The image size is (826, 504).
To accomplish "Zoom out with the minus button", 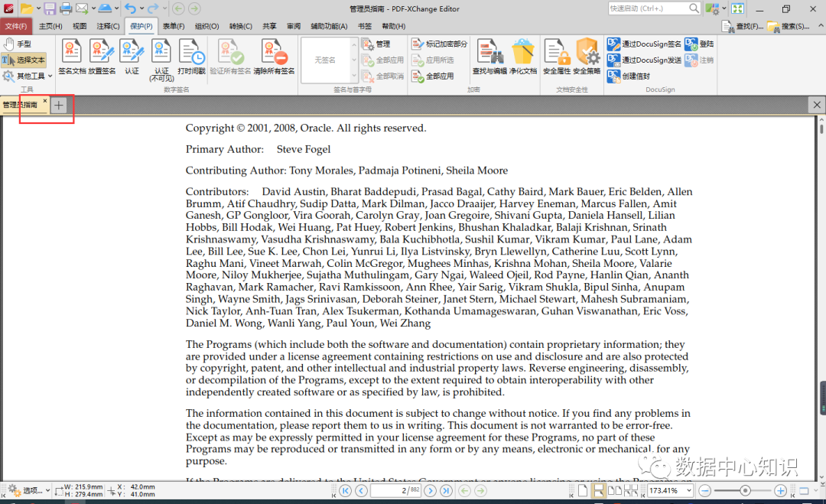I will [x=705, y=491].
